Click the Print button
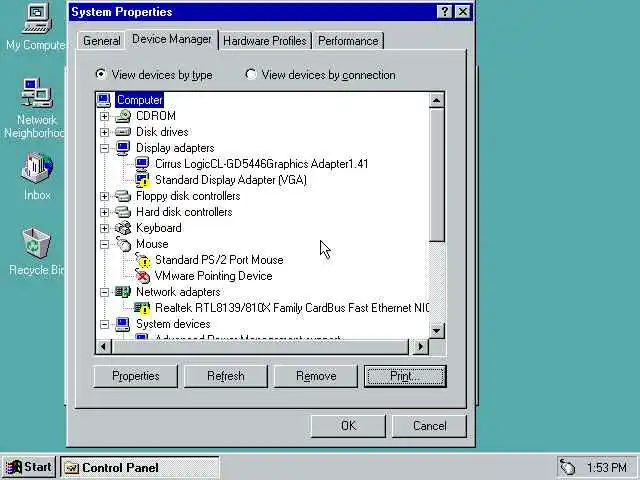 pos(405,376)
